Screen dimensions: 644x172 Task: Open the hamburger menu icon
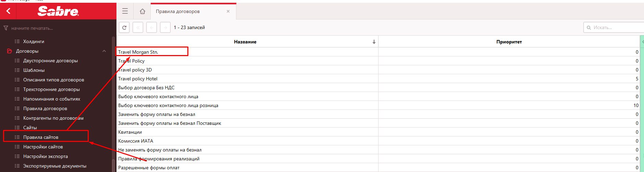pyautogui.click(x=125, y=11)
